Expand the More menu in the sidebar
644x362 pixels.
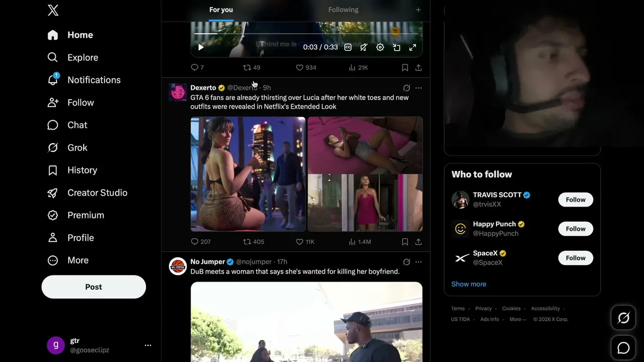click(x=68, y=260)
